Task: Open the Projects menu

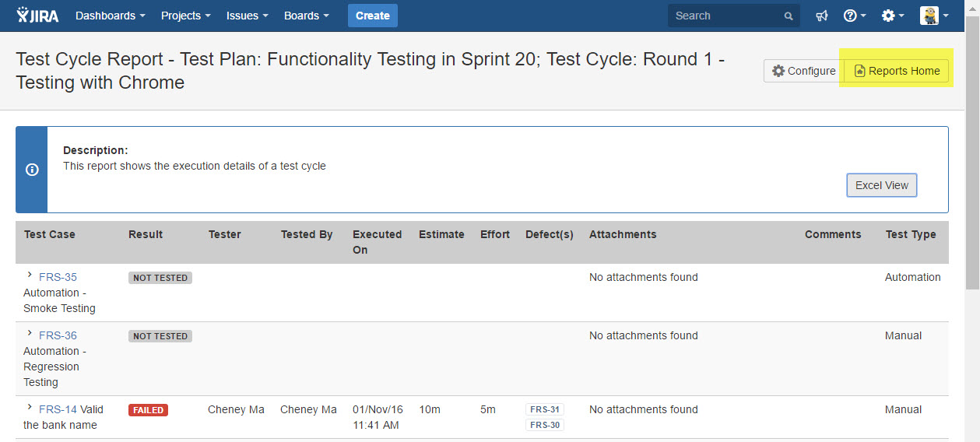Action: (185, 16)
